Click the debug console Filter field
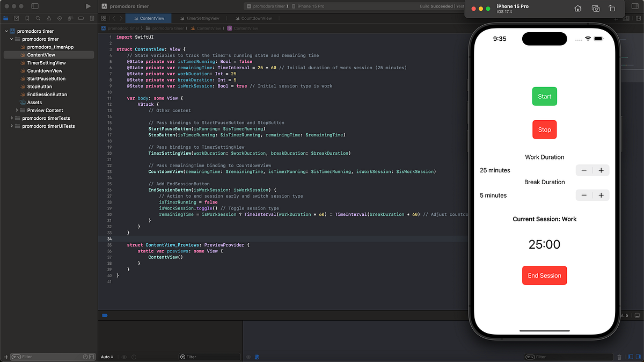644x362 pixels. coord(210,356)
